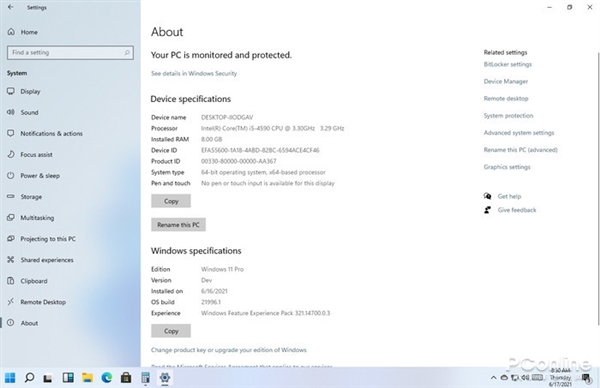Copy the Windows specifications
The image size is (600, 388).
[x=171, y=331]
